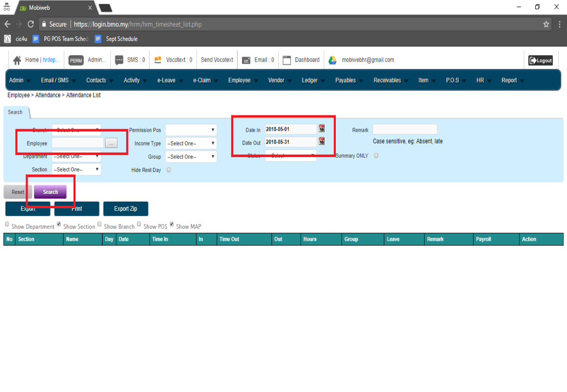Image resolution: width=567 pixels, height=392 pixels.
Task: Open the Contacts menu
Action: pos(100,80)
